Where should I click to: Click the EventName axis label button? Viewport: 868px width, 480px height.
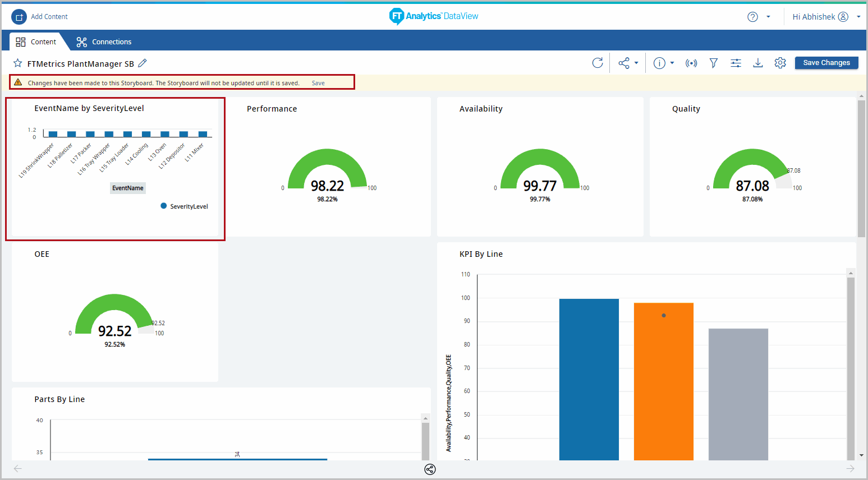click(128, 188)
